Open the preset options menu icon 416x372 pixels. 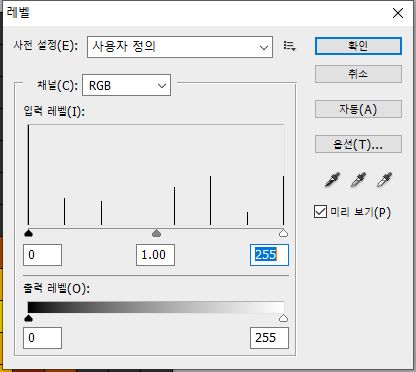289,46
